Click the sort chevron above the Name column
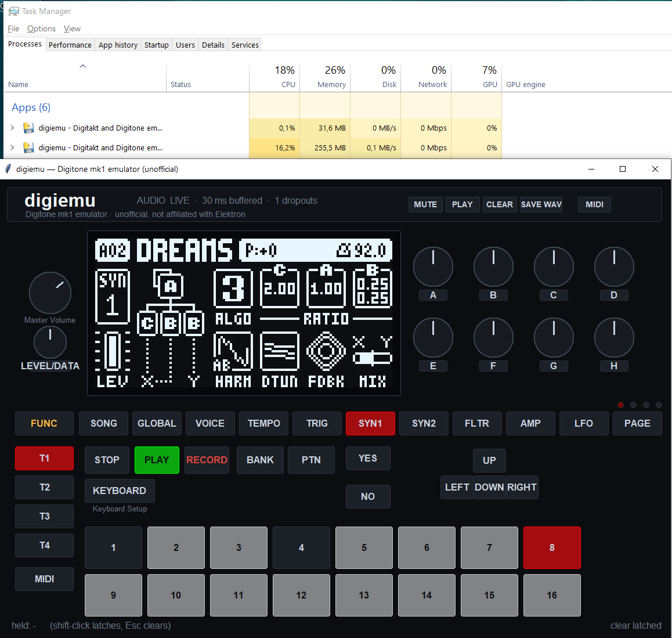Screen dimensions: 672x638 click(x=83, y=66)
